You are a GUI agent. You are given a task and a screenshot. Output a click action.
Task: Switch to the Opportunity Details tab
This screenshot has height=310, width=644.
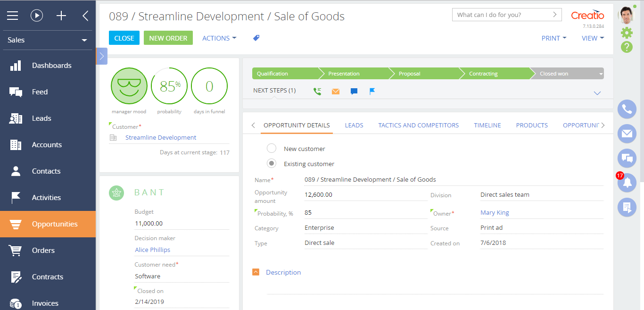pyautogui.click(x=297, y=125)
